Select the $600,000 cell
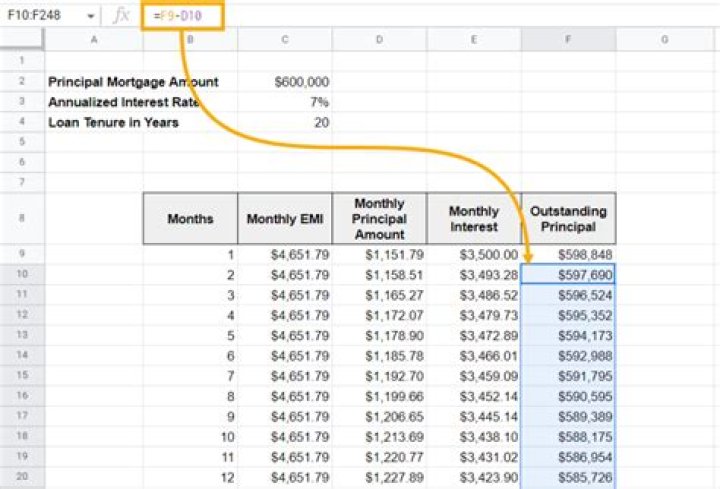The height and width of the screenshot is (489, 720). (285, 82)
